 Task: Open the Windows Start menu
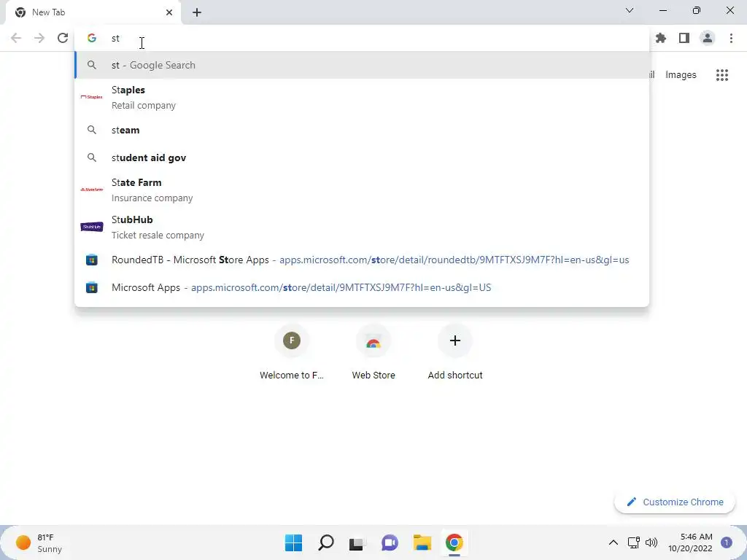[293, 542]
